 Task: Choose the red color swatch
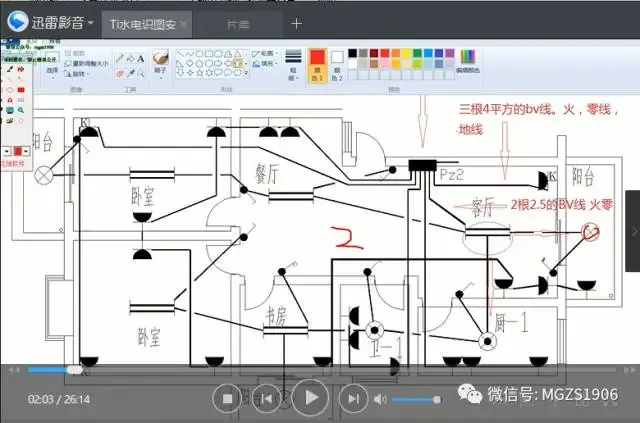[384, 53]
